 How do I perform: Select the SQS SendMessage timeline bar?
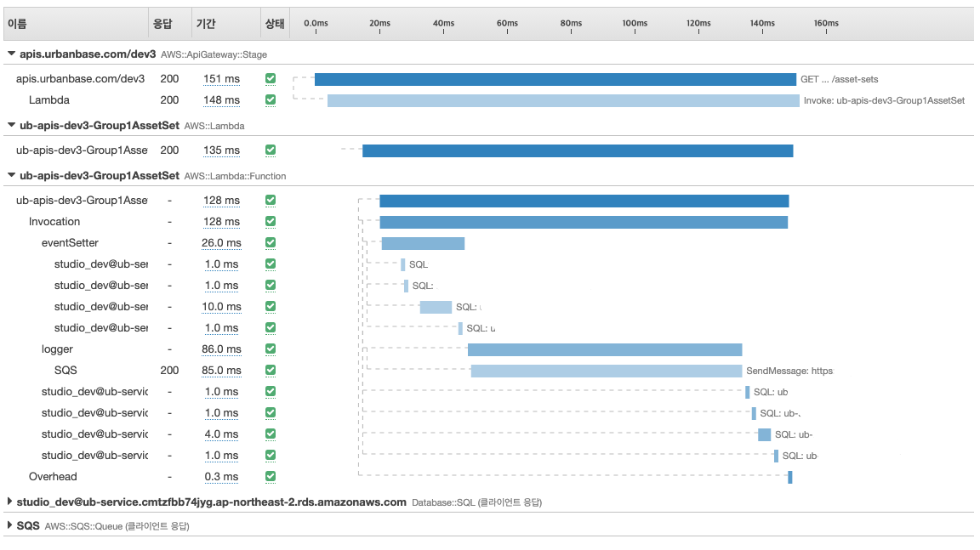606,371
